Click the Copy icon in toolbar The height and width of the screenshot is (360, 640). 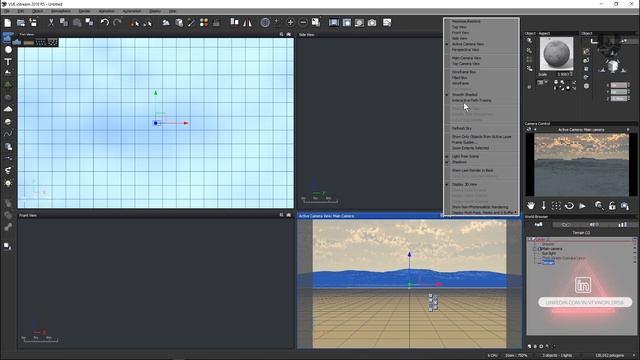click(64, 22)
